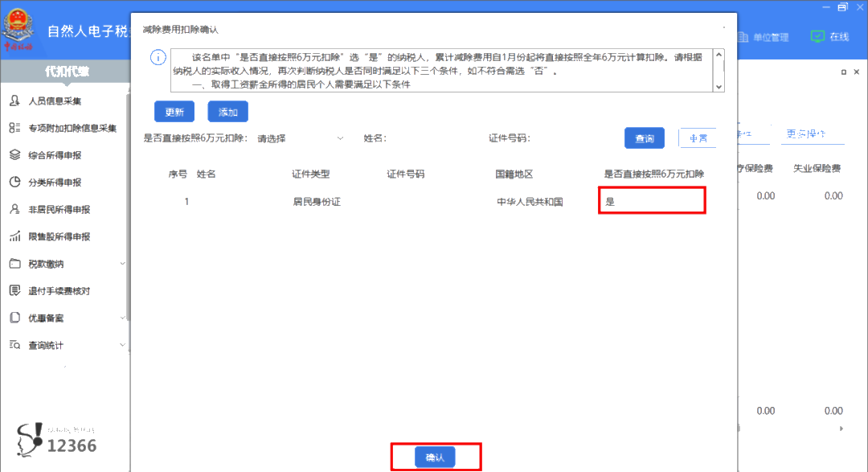Expand the 查询统计 submenu chevron
The width and height of the screenshot is (868, 472).
(122, 344)
